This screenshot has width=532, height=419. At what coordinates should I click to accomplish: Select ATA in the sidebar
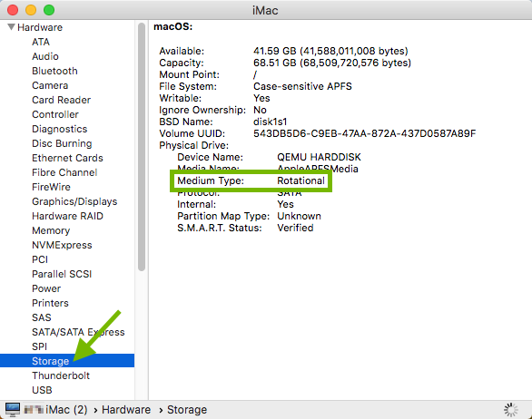point(41,42)
